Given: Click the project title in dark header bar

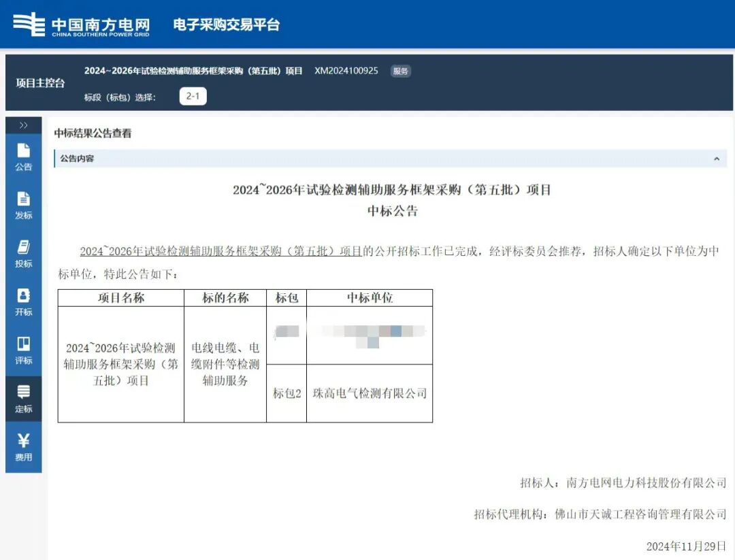Looking at the screenshot, I should 193,71.
